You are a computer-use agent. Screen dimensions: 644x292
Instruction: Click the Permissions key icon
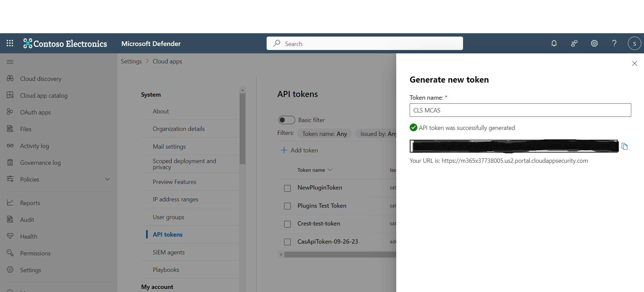pyautogui.click(x=10, y=253)
